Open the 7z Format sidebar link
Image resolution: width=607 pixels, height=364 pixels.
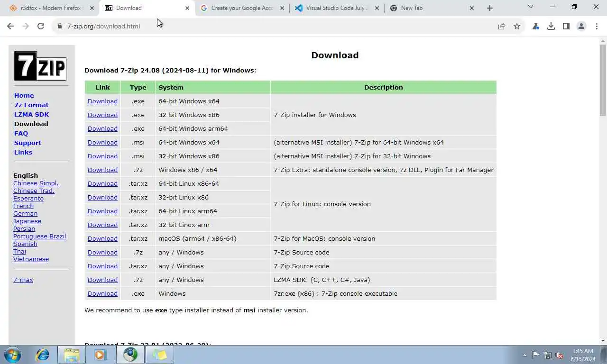31,105
